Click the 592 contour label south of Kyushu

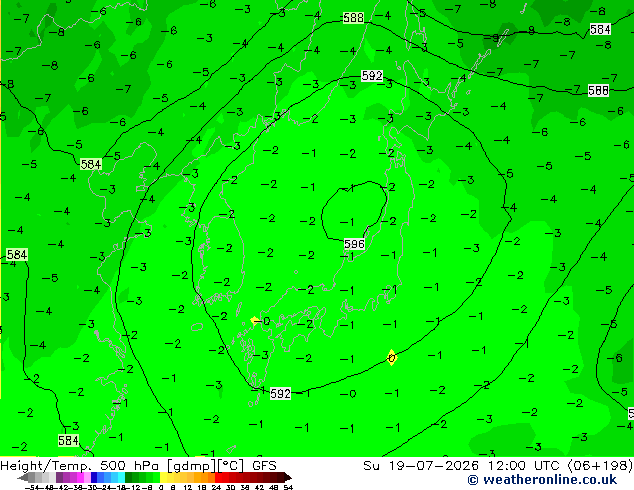coord(280,393)
